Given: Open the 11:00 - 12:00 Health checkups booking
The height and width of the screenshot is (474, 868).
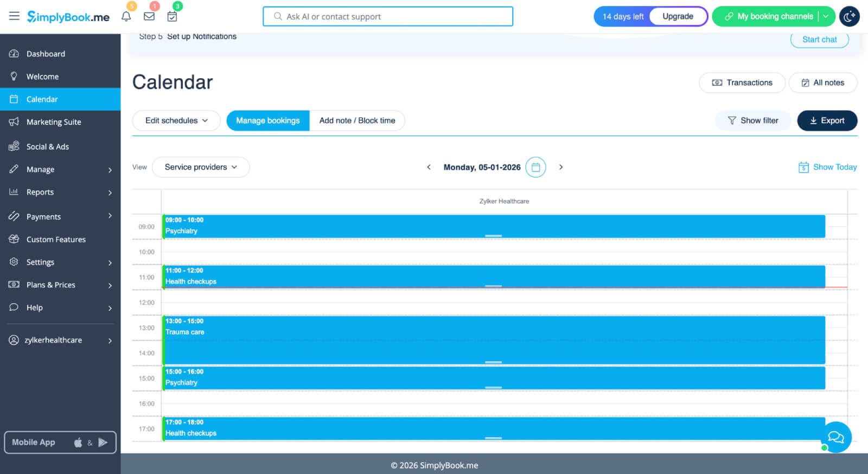Looking at the screenshot, I should click(494, 277).
